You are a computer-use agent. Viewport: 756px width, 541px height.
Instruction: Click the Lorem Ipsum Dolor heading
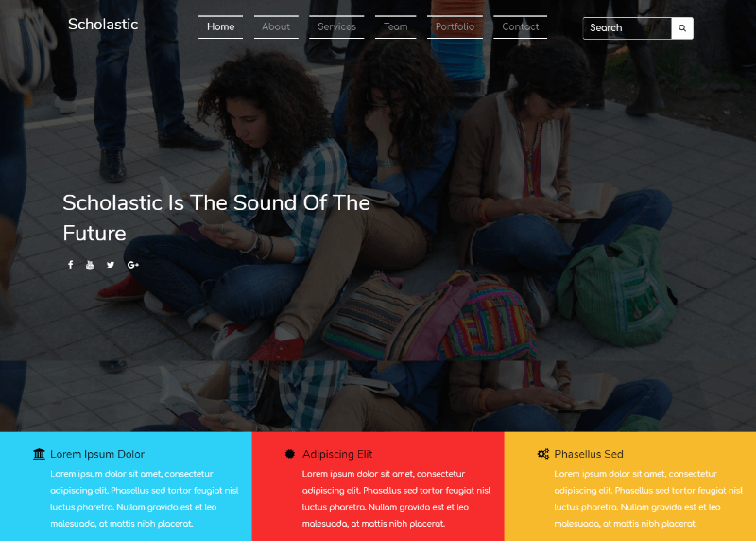click(97, 454)
